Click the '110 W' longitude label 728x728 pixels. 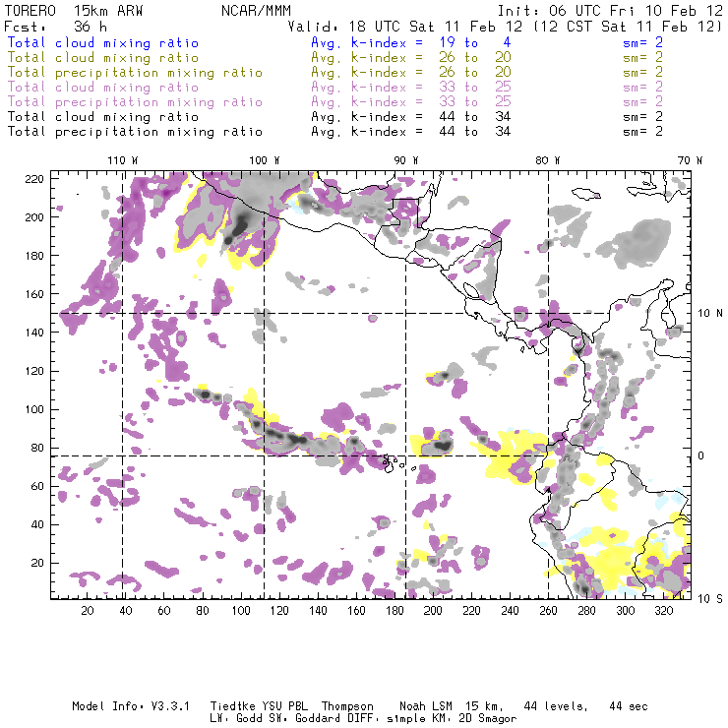coord(123,160)
